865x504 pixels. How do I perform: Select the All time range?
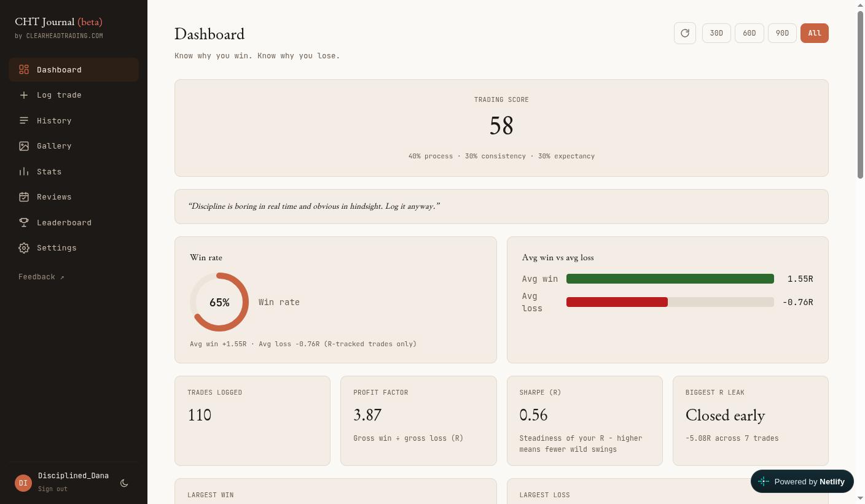point(815,33)
